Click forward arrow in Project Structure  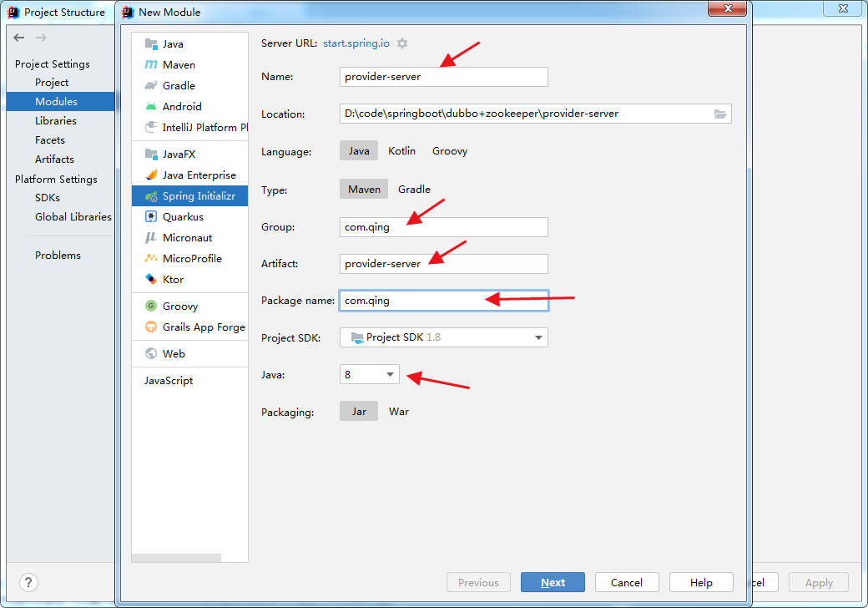41,38
